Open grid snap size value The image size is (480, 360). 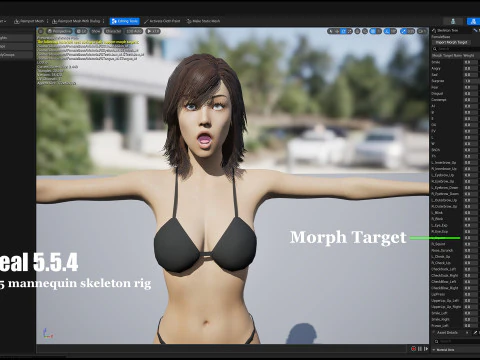pyautogui.click(x=379, y=31)
